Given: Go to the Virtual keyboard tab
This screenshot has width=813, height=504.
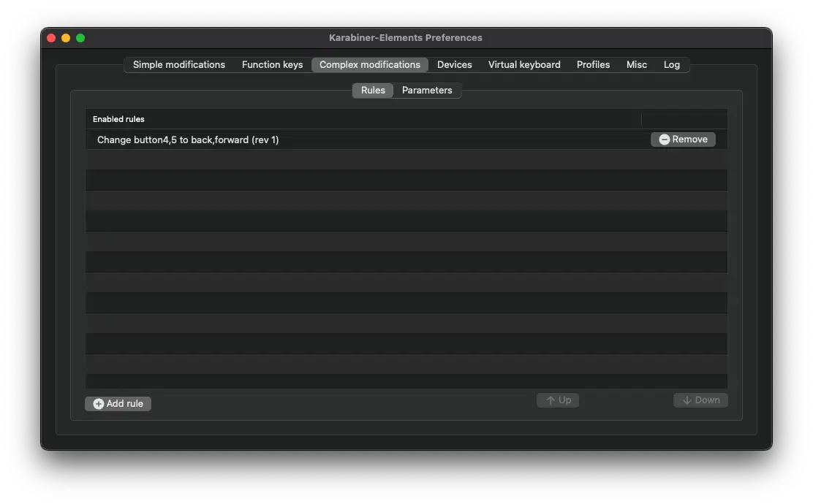Looking at the screenshot, I should pos(524,65).
